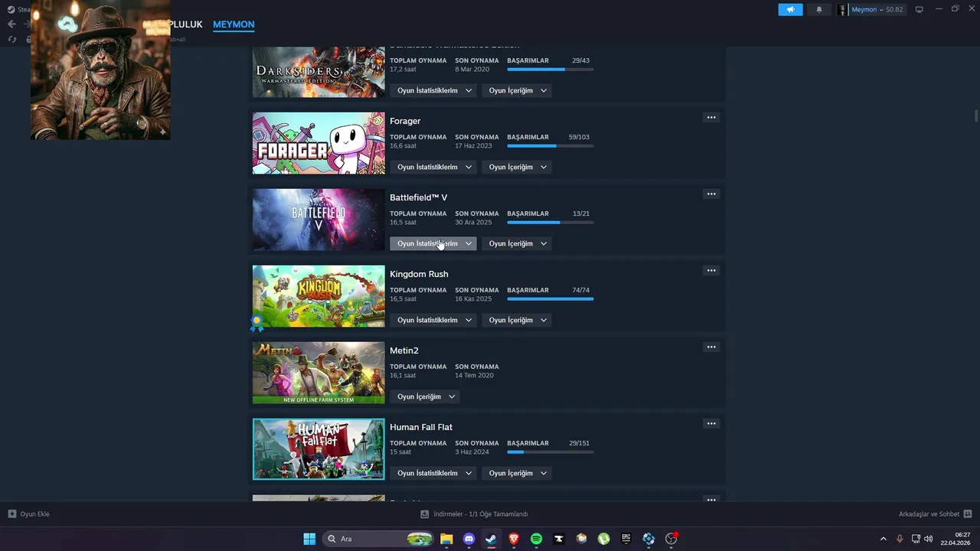Open the announcements megaphone button
Image resolution: width=980 pixels, height=551 pixels.
click(790, 9)
